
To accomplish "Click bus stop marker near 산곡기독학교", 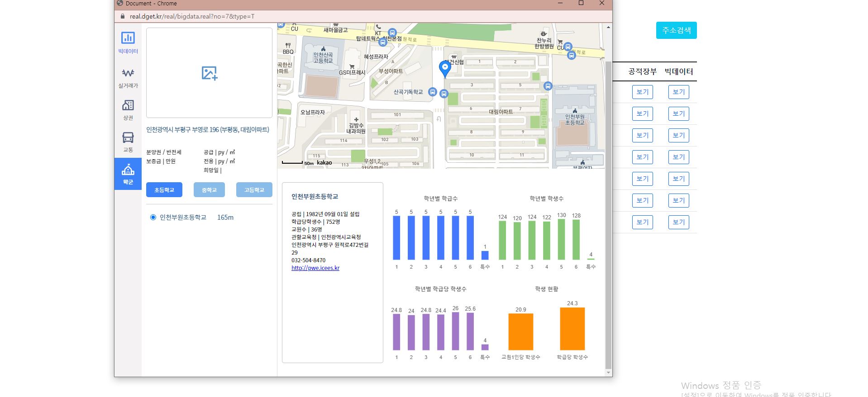I will [433, 92].
